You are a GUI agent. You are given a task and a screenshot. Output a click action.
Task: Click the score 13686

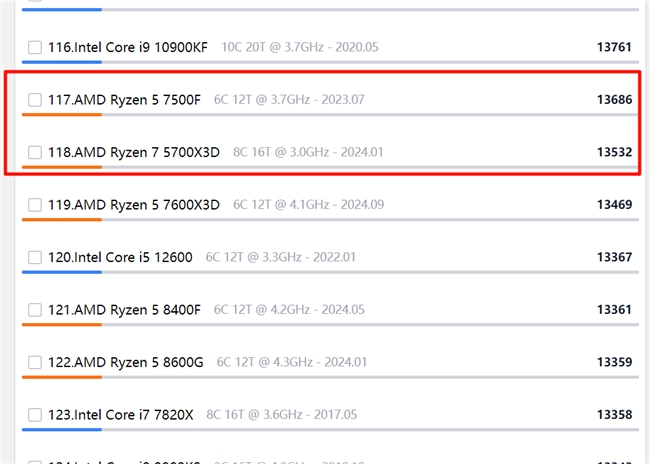(614, 100)
